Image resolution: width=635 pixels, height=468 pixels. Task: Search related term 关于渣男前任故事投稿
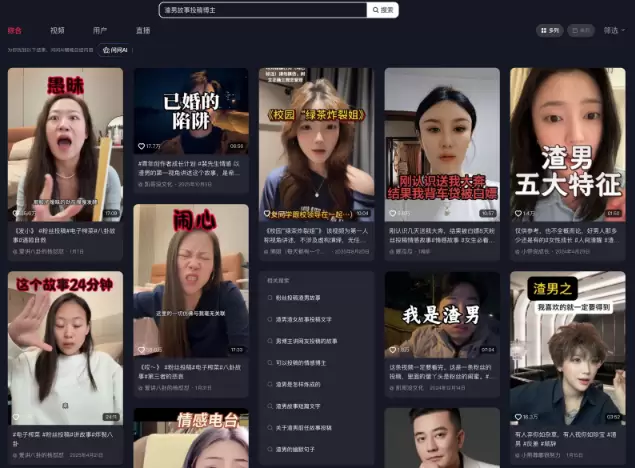(304, 428)
